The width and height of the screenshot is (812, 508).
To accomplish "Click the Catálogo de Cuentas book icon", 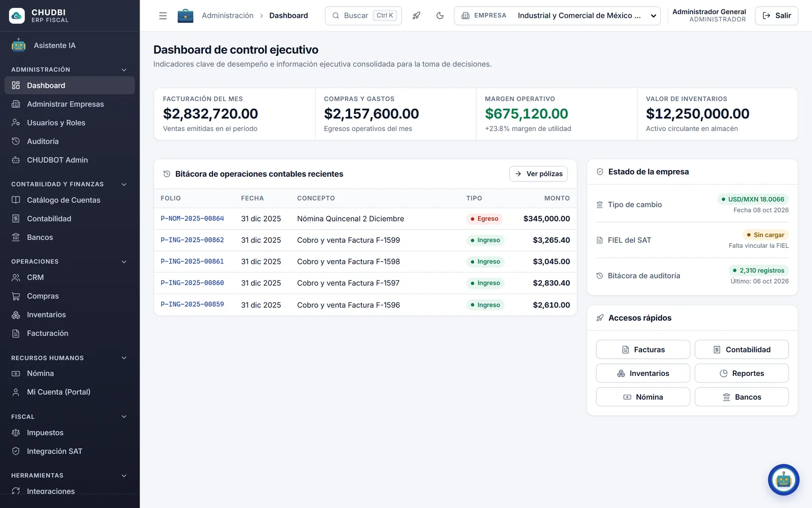I will [16, 200].
